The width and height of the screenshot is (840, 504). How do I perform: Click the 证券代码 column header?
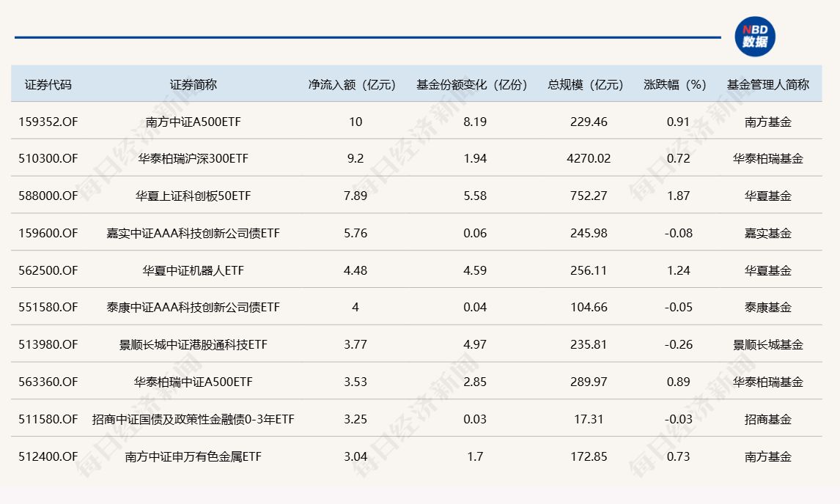pyautogui.click(x=48, y=84)
